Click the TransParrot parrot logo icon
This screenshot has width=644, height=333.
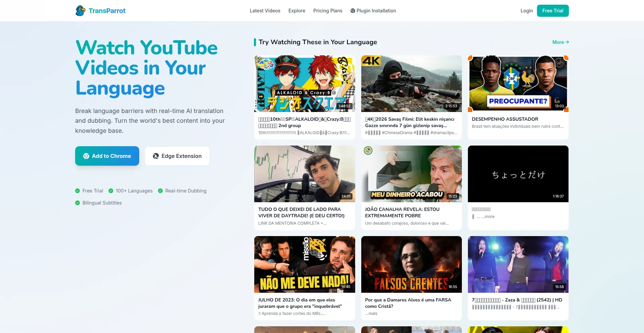click(80, 11)
